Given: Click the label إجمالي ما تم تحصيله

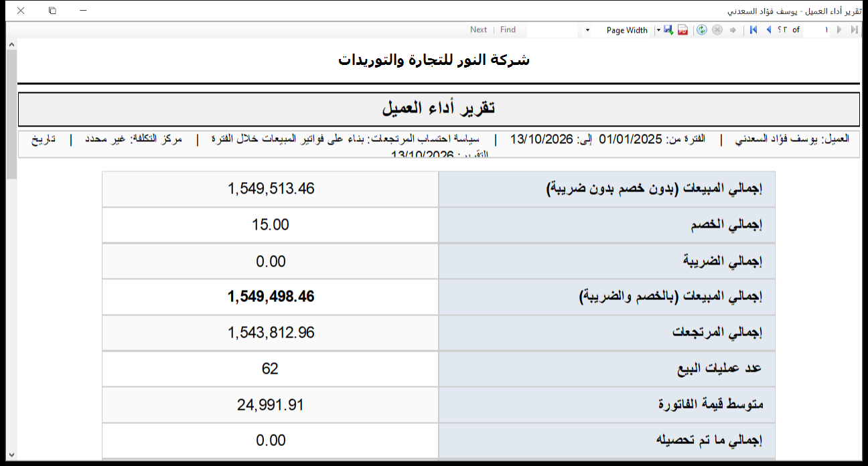Looking at the screenshot, I should click(x=710, y=441).
